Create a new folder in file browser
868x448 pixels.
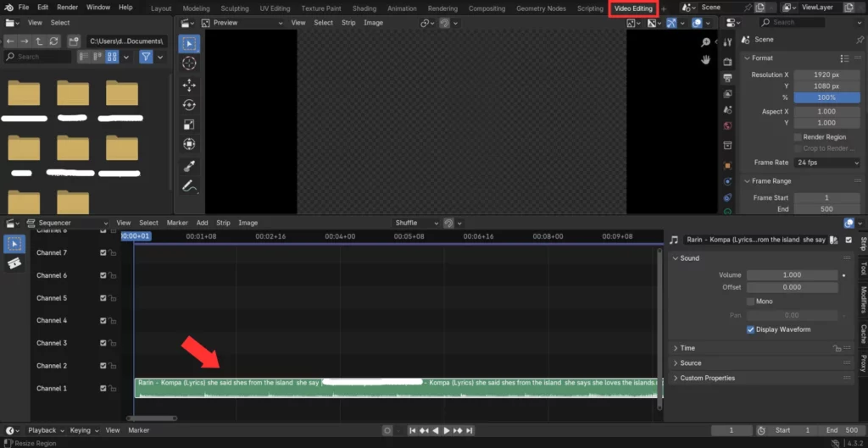(73, 41)
